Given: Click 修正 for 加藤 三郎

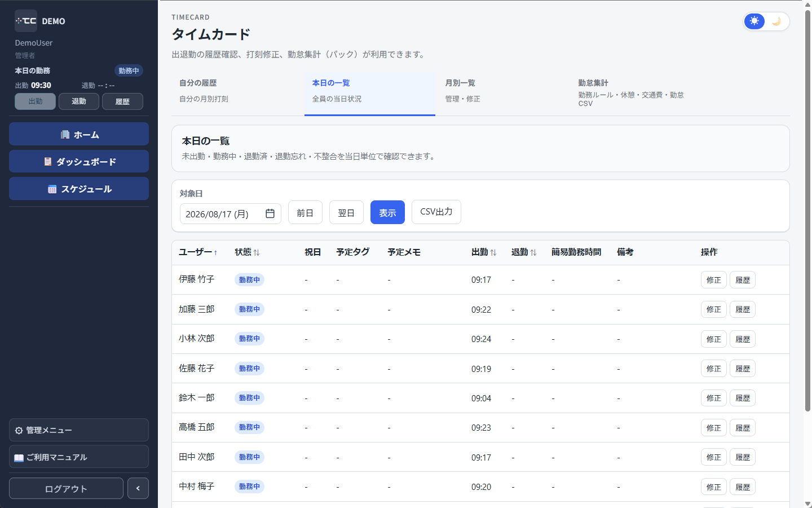Looking at the screenshot, I should click(714, 309).
